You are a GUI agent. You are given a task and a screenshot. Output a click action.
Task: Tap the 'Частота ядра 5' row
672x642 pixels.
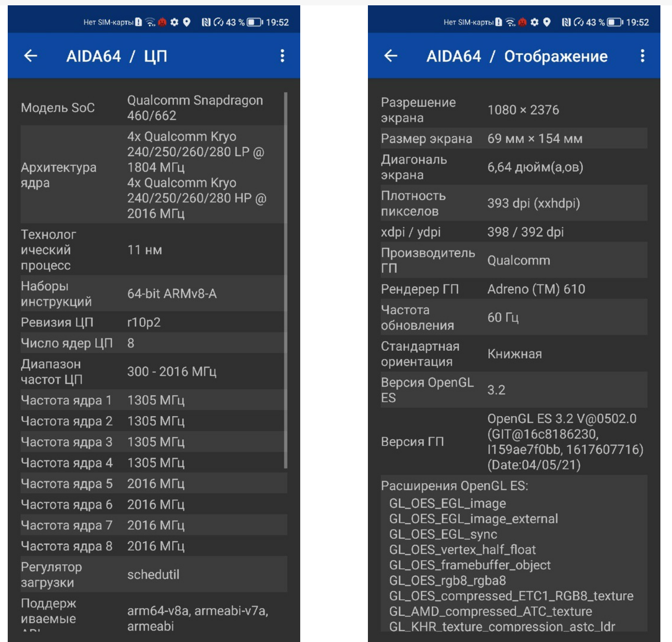click(154, 483)
